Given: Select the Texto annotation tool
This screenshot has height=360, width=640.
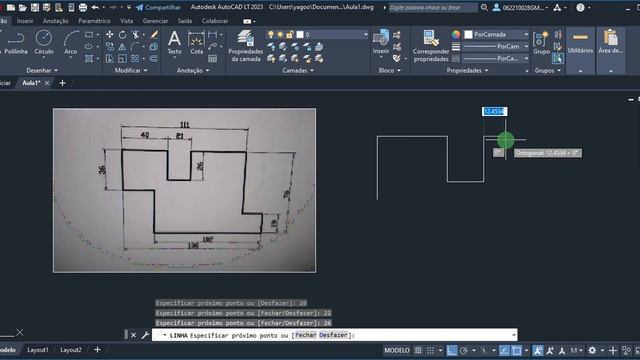Looking at the screenshot, I should 174,42.
